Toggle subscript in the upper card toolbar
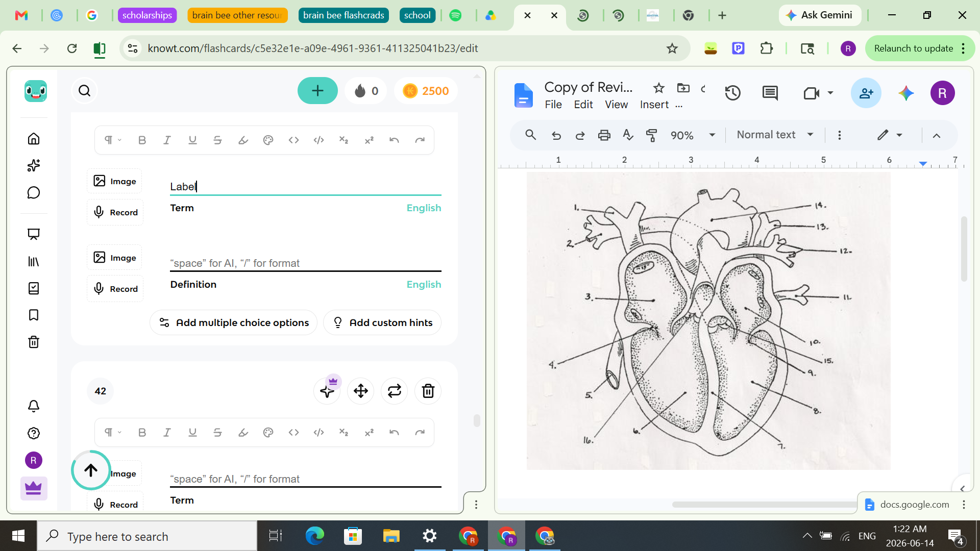 click(x=344, y=140)
